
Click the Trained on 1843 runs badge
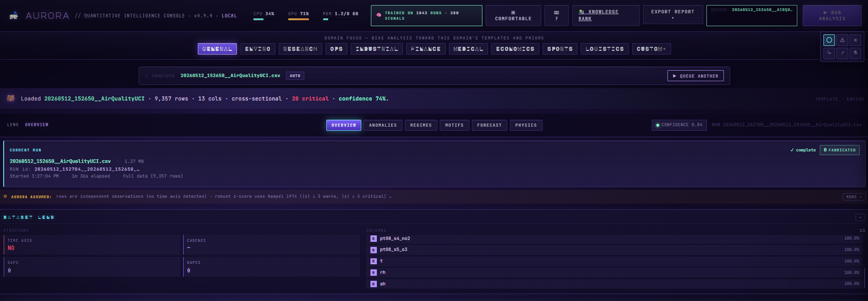click(x=426, y=16)
